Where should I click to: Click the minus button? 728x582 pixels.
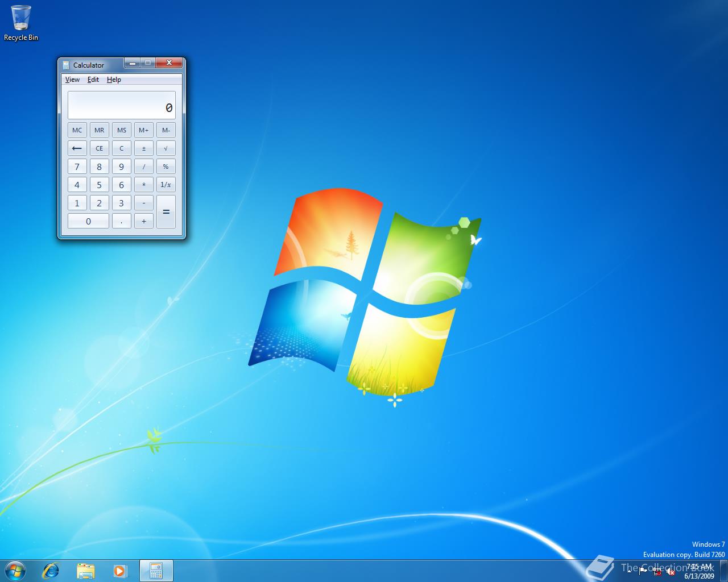pyautogui.click(x=143, y=203)
